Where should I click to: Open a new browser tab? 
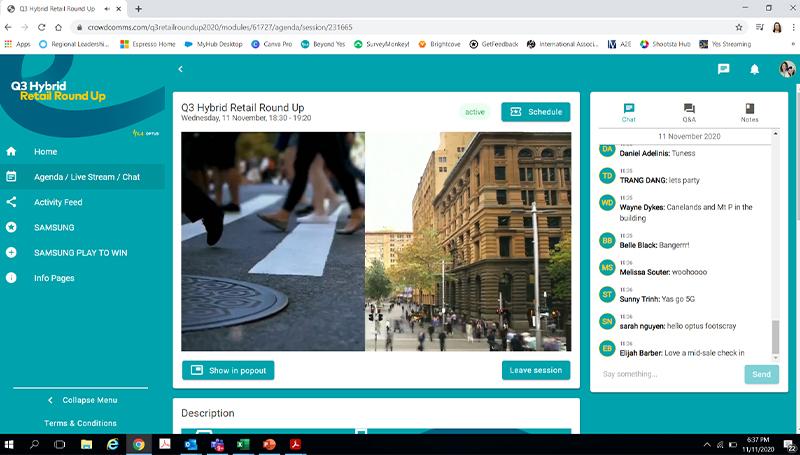(x=138, y=9)
